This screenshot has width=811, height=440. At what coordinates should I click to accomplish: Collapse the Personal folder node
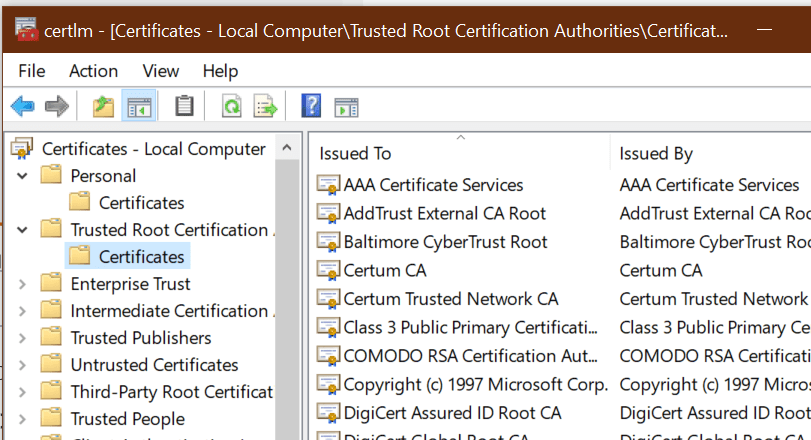pos(22,176)
